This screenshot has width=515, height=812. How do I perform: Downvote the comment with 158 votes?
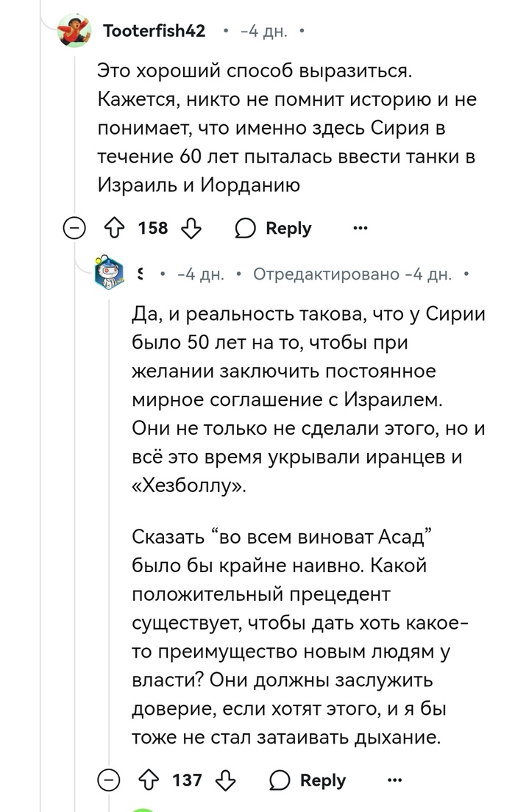[191, 229]
